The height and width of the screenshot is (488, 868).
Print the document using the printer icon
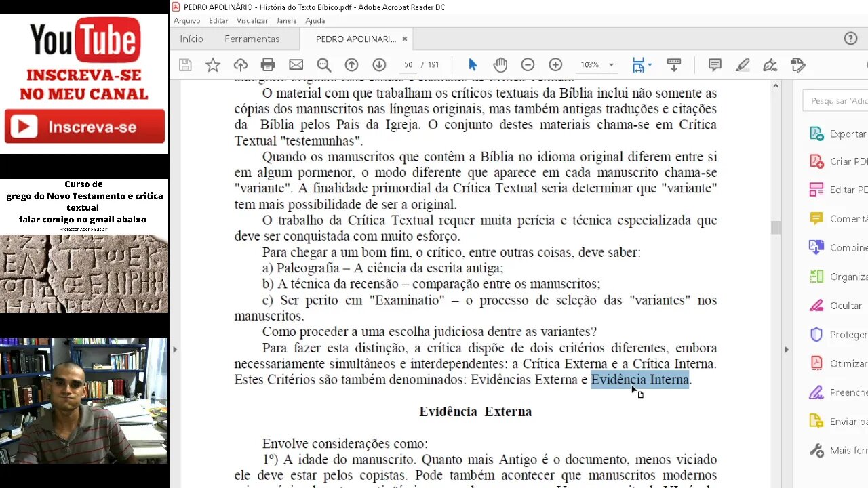point(268,65)
